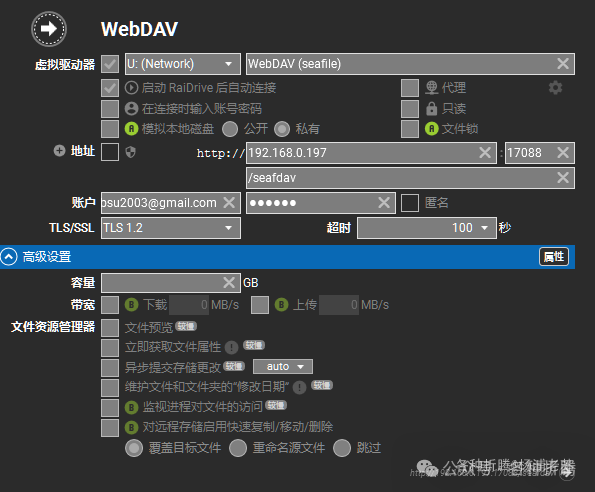Viewport: 595px width, 492px height.
Task: Collapse the 高级设置 advanced settings section
Action: (x=9, y=257)
